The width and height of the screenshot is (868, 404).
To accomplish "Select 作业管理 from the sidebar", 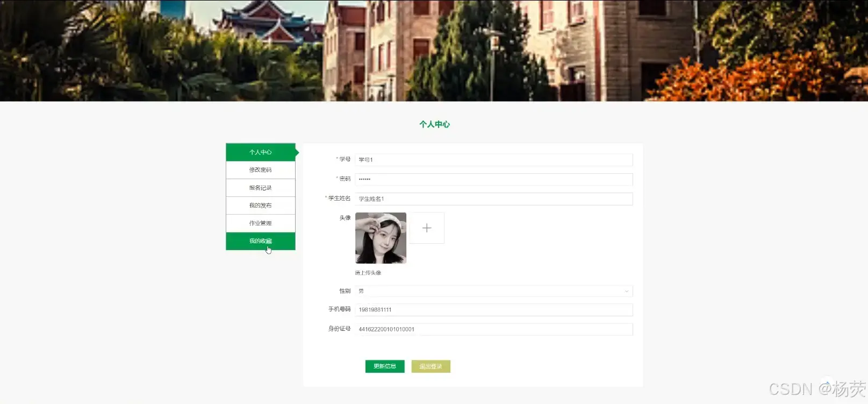I will (261, 223).
